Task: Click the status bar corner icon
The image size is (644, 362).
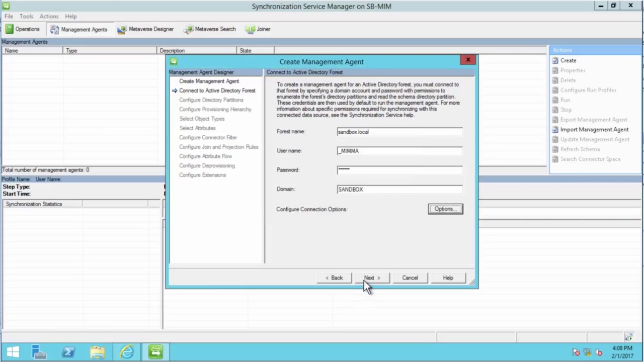Action: 628,336
